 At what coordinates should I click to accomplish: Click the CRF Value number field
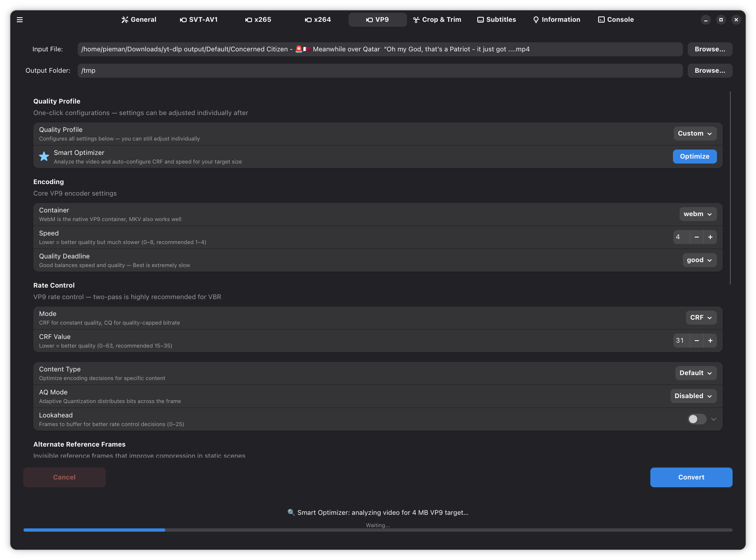pyautogui.click(x=682, y=341)
